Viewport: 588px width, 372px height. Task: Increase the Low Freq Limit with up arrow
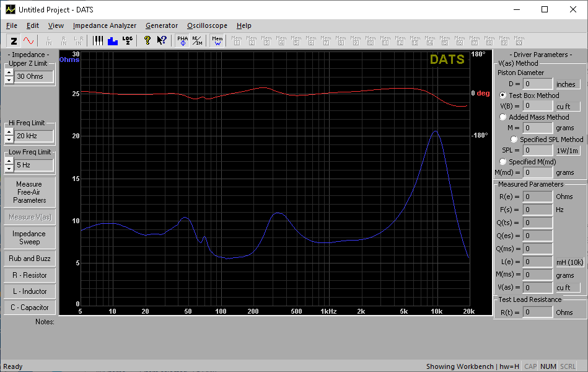tap(9, 162)
